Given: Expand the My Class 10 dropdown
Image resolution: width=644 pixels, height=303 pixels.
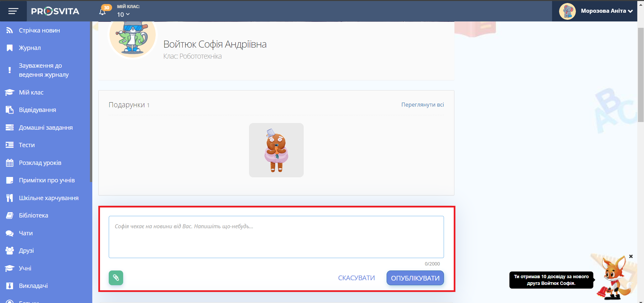Looking at the screenshot, I should (x=123, y=14).
